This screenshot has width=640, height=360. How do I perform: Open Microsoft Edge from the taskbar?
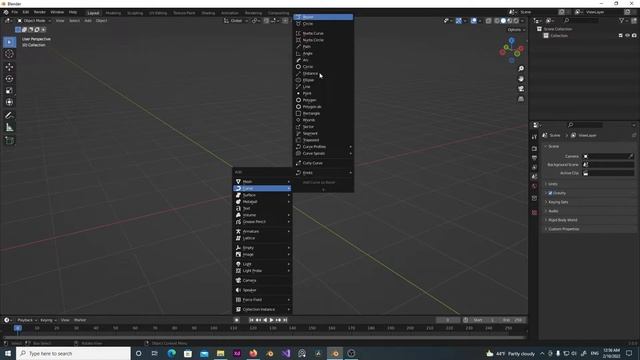click(171, 353)
